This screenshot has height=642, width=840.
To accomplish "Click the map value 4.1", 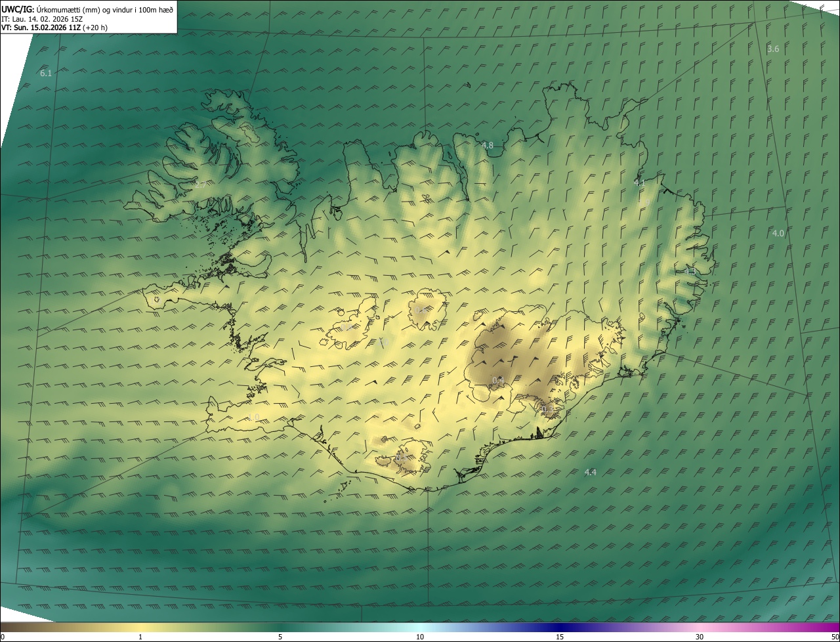I will (639, 182).
